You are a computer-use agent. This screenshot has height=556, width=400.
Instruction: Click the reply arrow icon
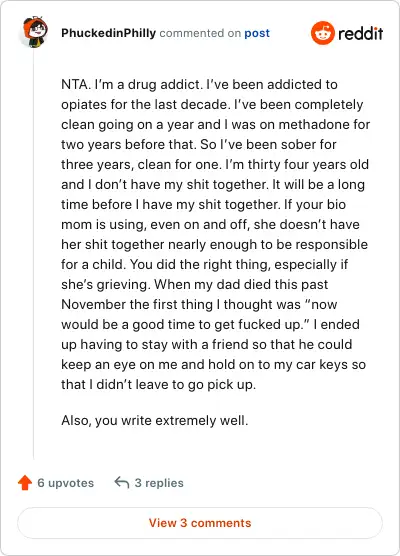122,483
